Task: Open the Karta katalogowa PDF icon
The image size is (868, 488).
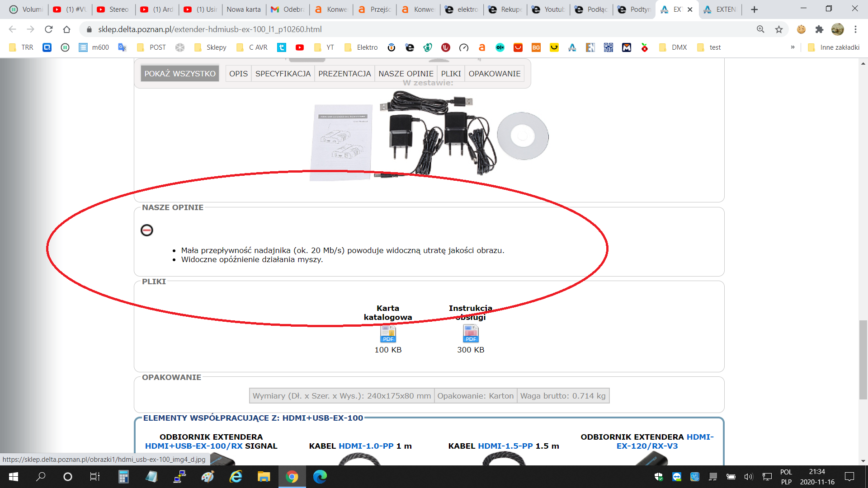Action: 388,333
